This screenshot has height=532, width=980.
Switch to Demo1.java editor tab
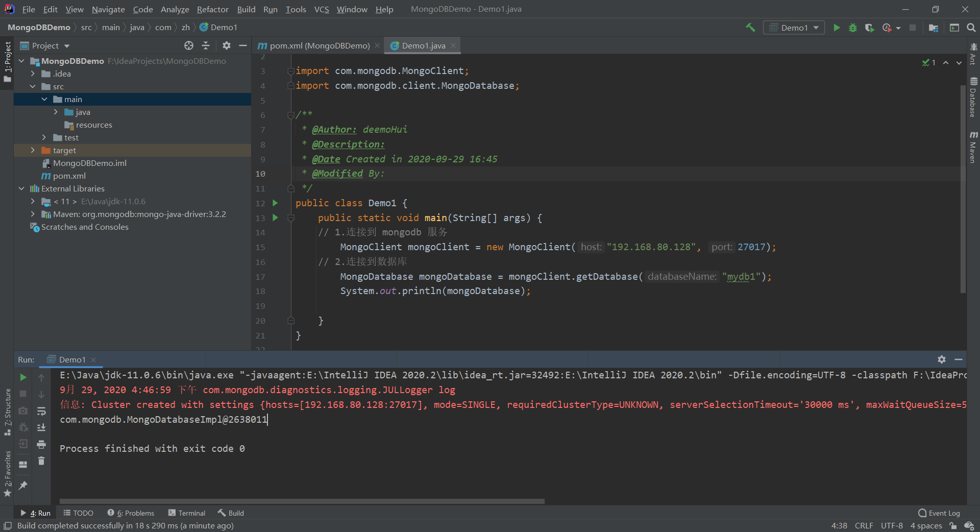tap(423, 45)
